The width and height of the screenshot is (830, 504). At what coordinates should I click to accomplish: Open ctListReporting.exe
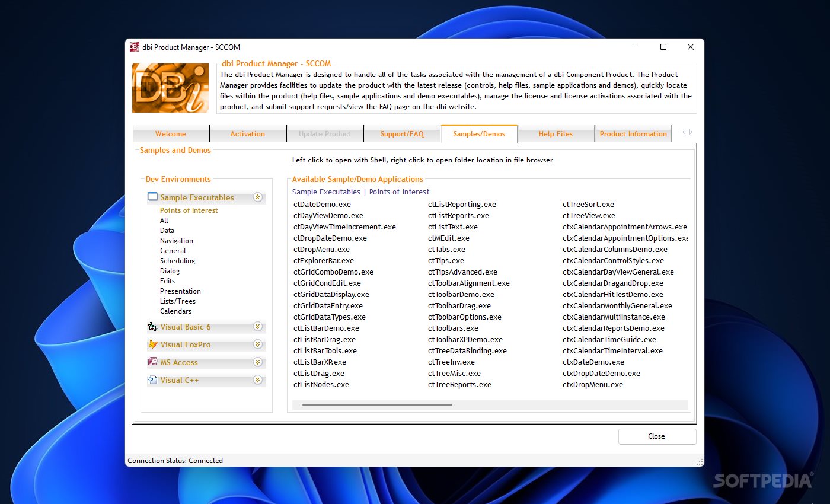pyautogui.click(x=462, y=205)
